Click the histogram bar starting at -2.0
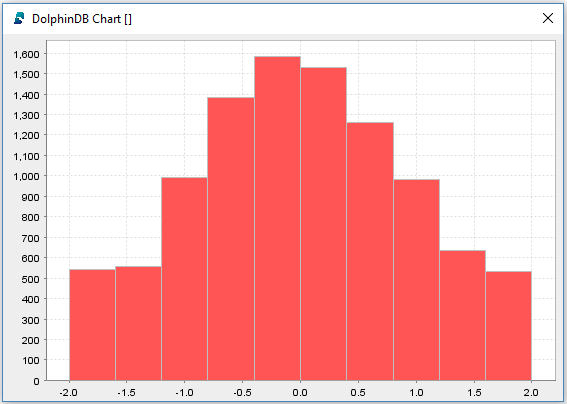 (x=92, y=325)
